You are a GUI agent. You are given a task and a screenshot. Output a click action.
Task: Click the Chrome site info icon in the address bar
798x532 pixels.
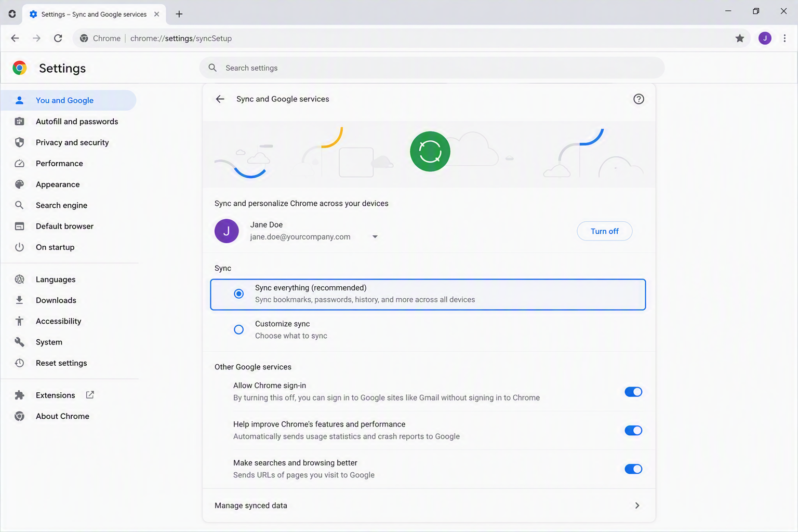click(x=84, y=38)
